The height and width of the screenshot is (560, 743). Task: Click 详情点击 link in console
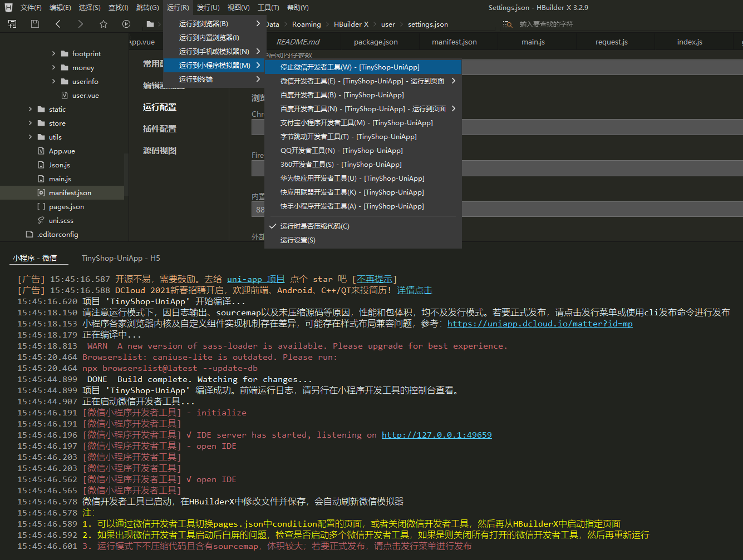415,290
